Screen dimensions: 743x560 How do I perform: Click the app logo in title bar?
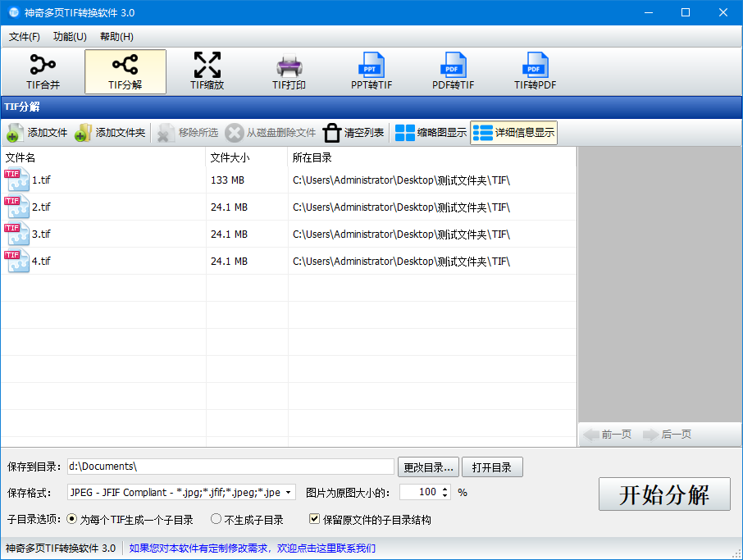pyautogui.click(x=14, y=12)
